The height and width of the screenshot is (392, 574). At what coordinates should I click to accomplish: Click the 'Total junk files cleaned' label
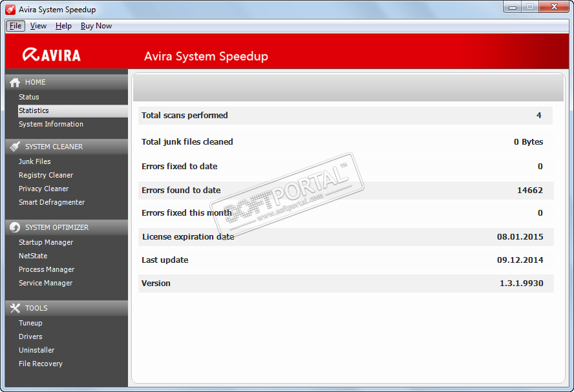coord(187,142)
